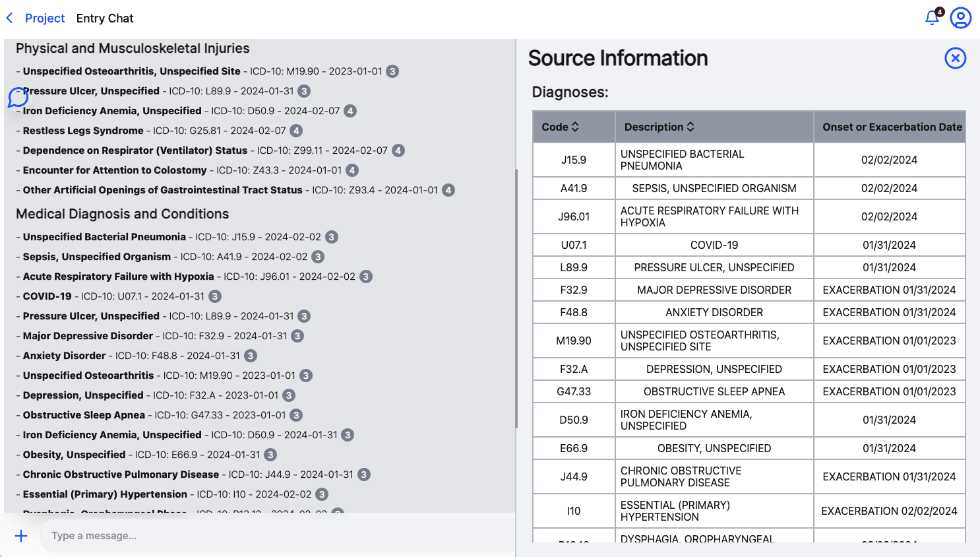
Task: Click the Entry Chat title
Action: 104,18
